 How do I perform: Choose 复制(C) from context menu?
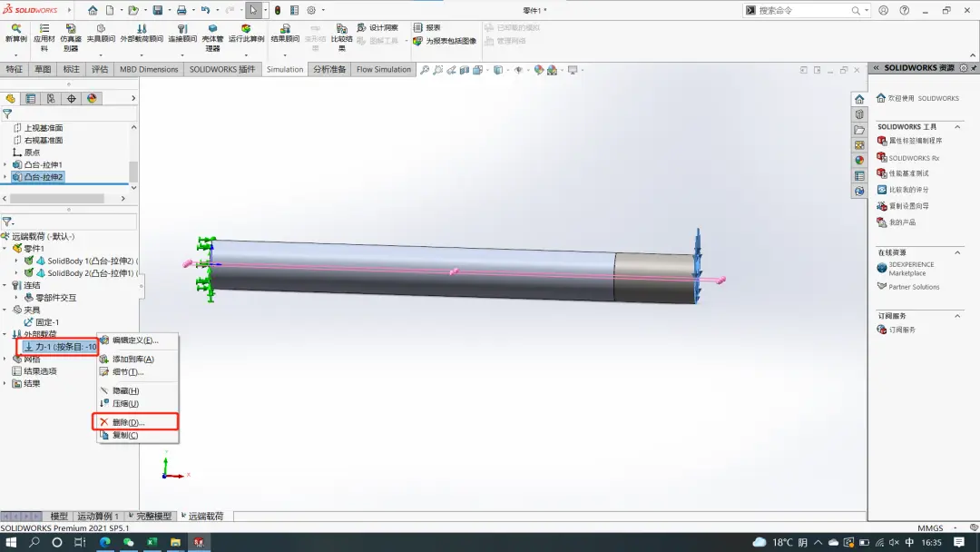tap(125, 435)
